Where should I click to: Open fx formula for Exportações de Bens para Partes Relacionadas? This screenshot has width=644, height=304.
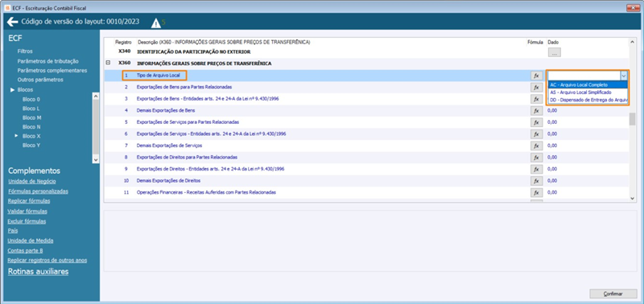[536, 87]
